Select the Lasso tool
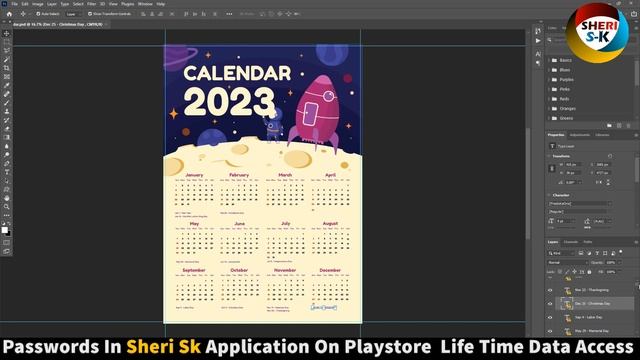This screenshot has width=640, height=360. coord(7,51)
